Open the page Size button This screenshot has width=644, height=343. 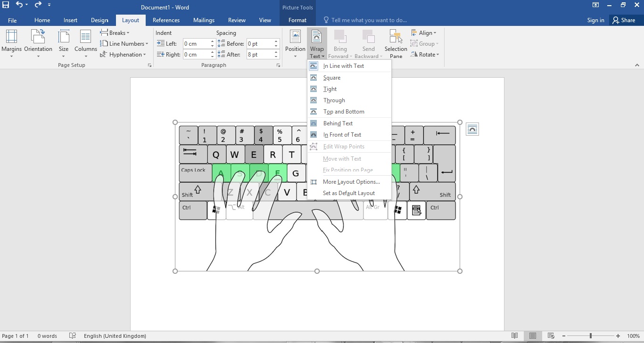click(64, 43)
